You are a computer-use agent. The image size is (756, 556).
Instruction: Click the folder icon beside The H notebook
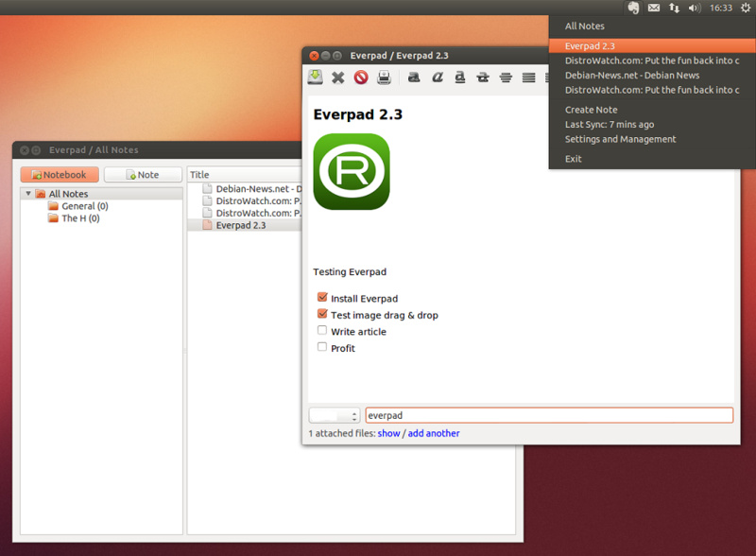pyautogui.click(x=53, y=218)
